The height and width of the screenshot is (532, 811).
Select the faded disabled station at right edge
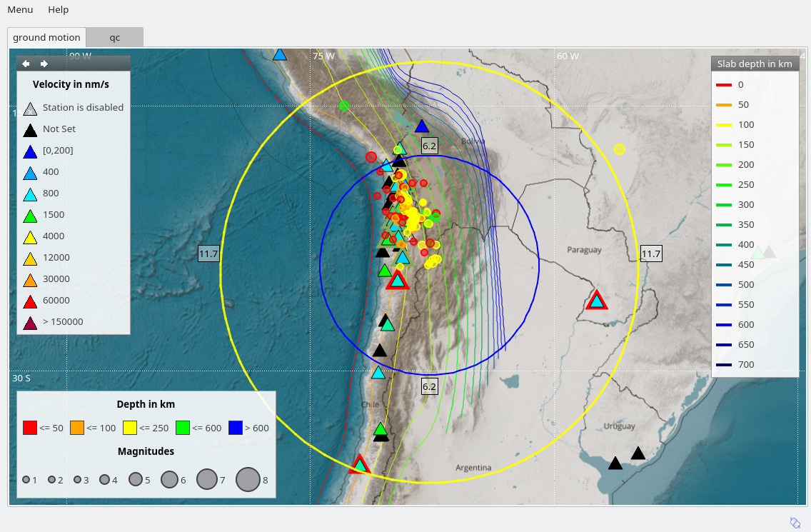[x=768, y=252]
